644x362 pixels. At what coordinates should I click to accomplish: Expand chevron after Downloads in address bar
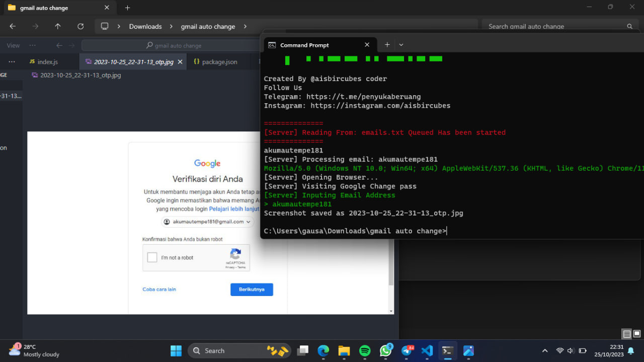[x=171, y=26]
